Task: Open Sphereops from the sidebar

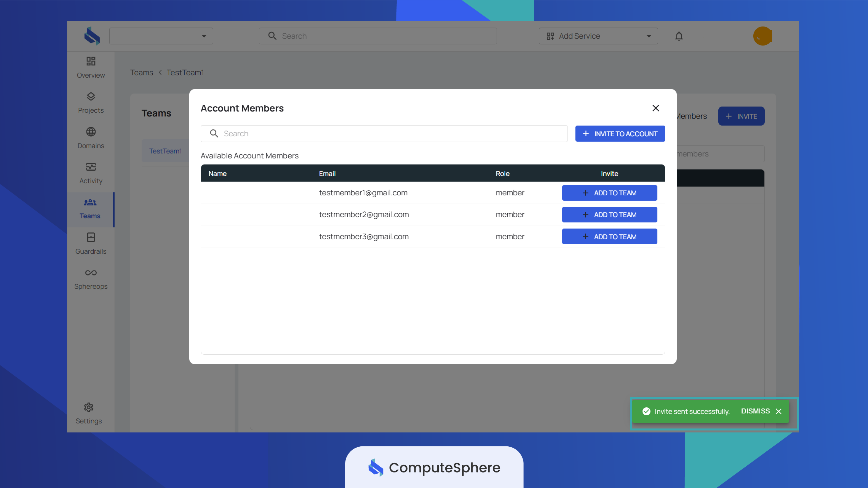Action: click(91, 279)
